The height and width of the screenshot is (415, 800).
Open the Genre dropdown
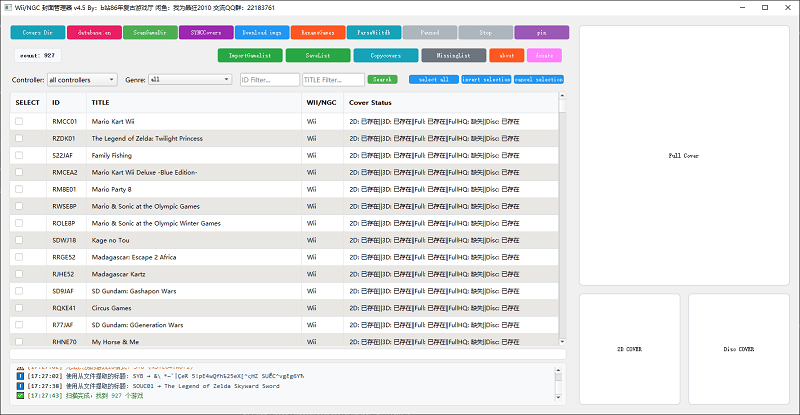coord(190,80)
